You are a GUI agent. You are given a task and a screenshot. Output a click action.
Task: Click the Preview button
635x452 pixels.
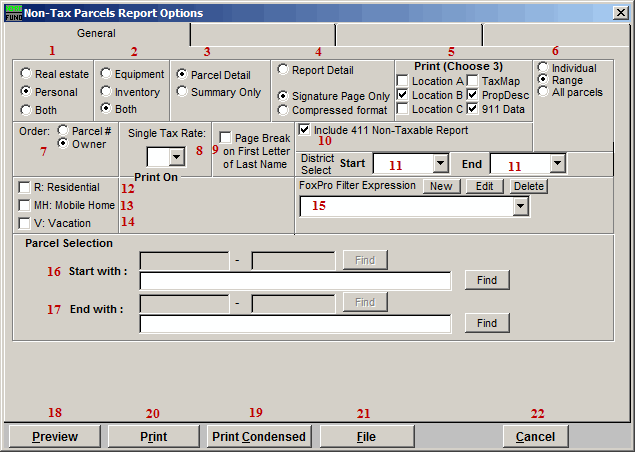click(x=54, y=437)
